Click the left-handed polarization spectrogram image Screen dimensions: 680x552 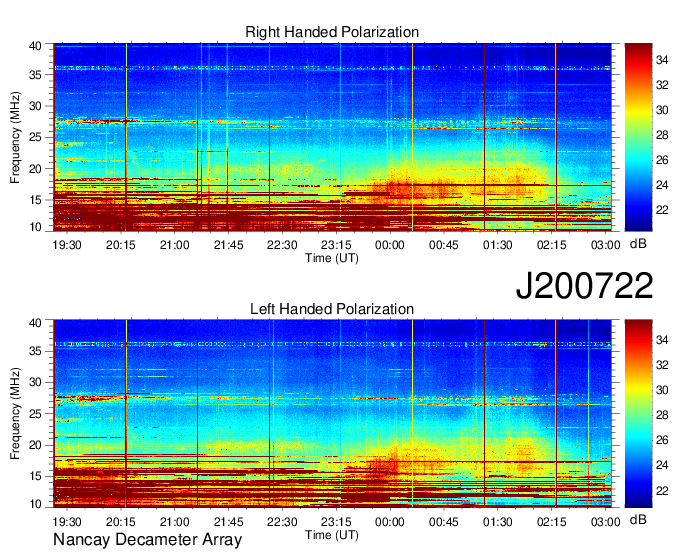tap(332, 414)
